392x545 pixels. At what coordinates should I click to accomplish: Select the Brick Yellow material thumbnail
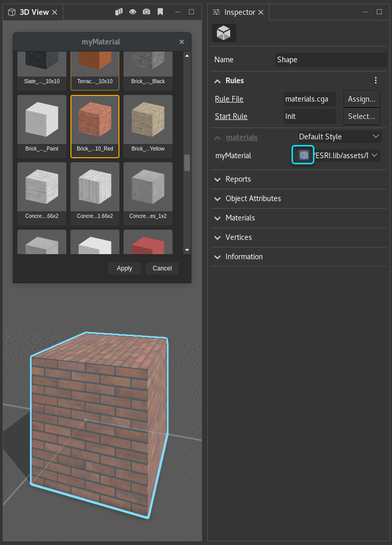coord(148,123)
